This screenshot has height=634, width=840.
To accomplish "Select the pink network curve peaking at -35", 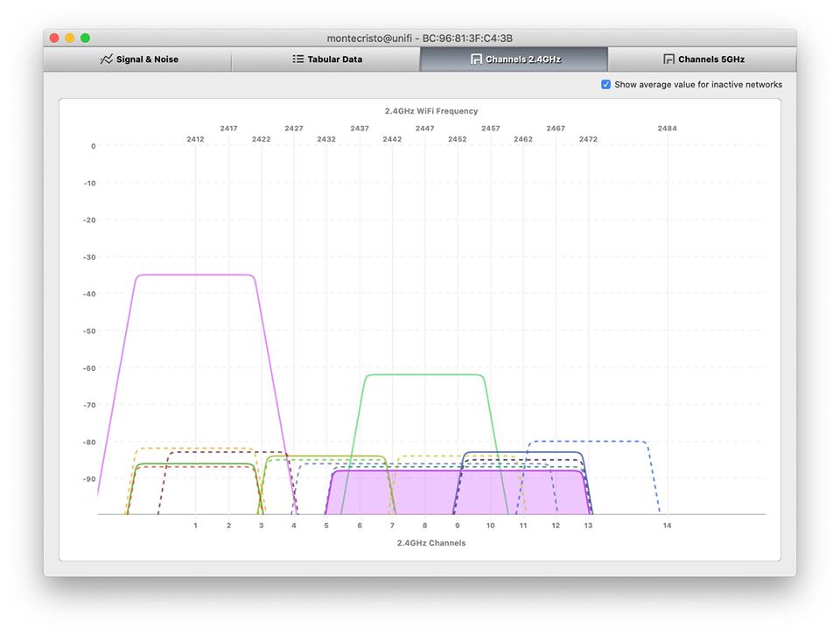I will pyautogui.click(x=194, y=275).
